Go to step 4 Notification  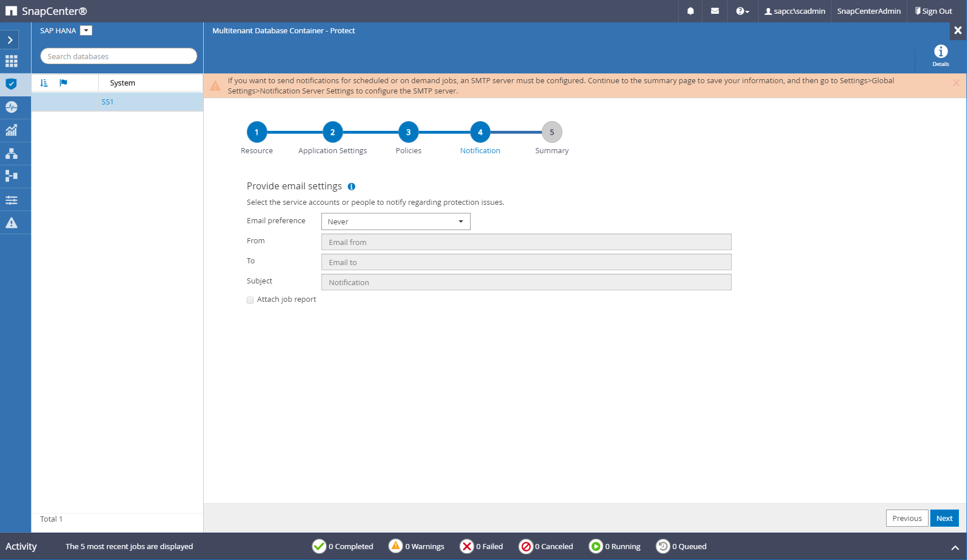(x=480, y=132)
